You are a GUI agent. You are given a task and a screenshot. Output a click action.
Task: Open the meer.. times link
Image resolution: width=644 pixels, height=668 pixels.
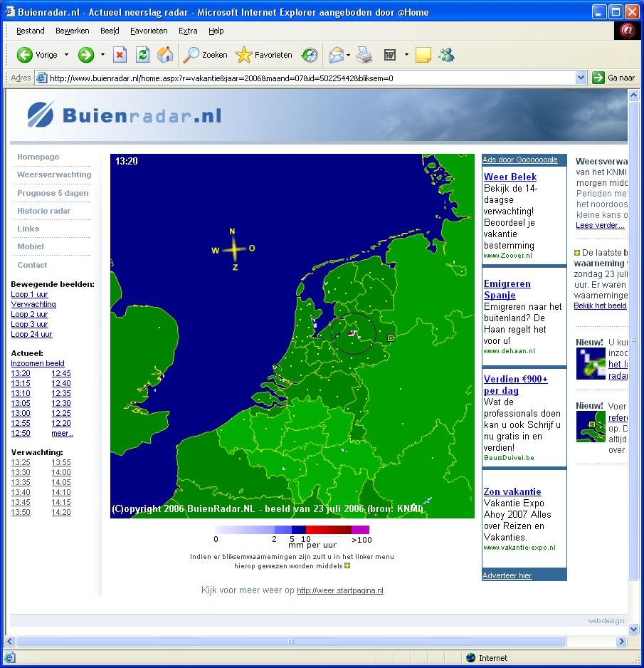pos(62,433)
